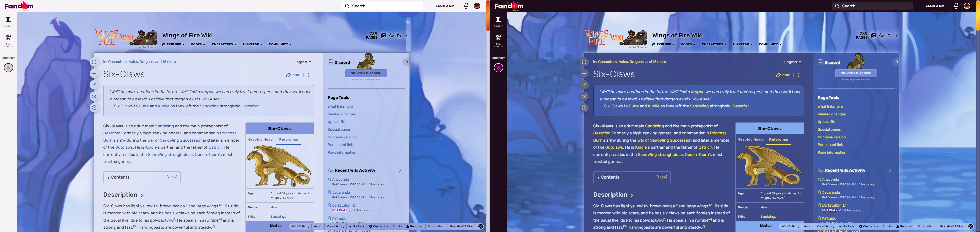The image size is (980, 232).
Task: Click the Fandom logo in the dark-theme window
Action: pos(509,6)
